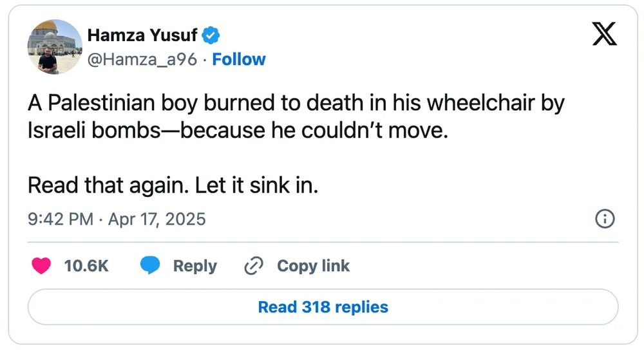This screenshot has height=356, width=644.
Task: Open the Read 318 replies button
Action: [x=323, y=307]
